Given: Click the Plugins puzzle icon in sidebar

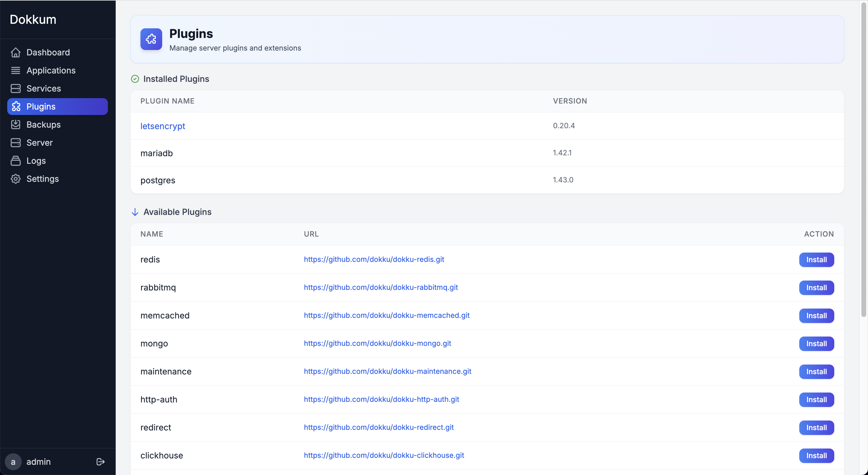Looking at the screenshot, I should point(16,106).
